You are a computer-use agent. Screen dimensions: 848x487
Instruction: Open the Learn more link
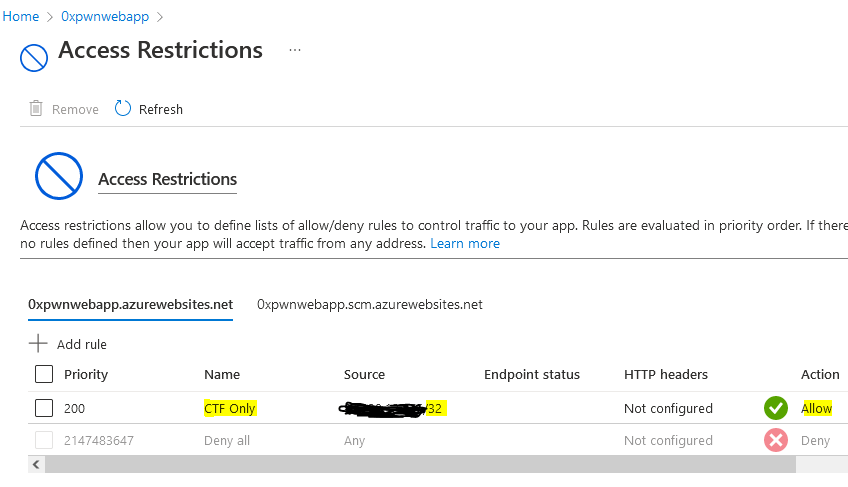tap(465, 243)
